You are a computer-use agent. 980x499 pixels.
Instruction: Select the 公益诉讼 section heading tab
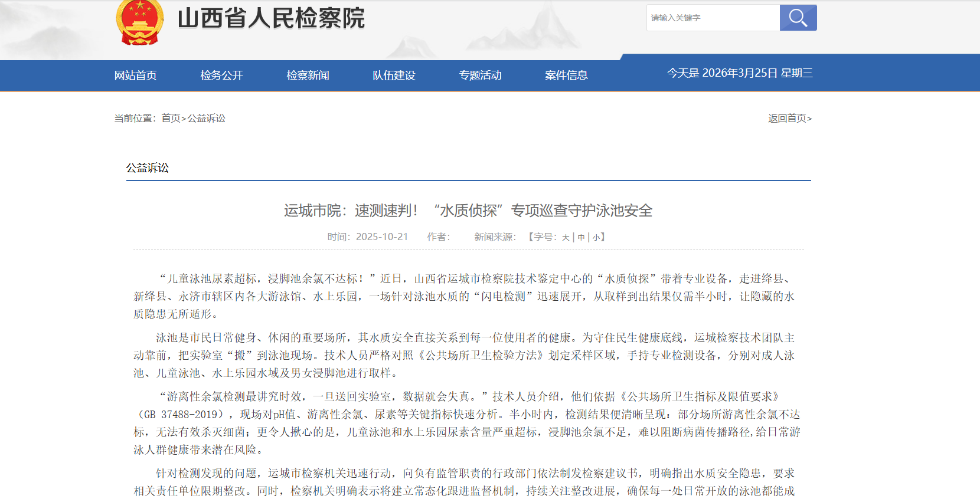tap(147, 168)
